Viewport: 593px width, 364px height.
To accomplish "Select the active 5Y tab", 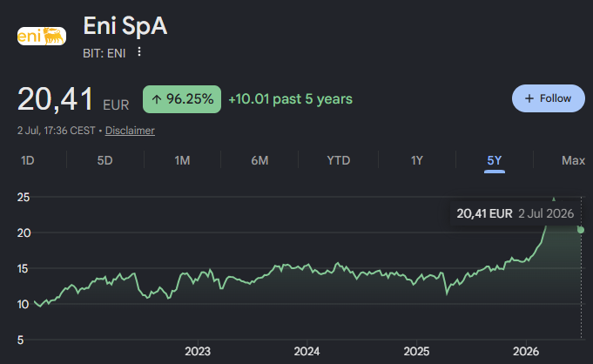I will [x=495, y=160].
